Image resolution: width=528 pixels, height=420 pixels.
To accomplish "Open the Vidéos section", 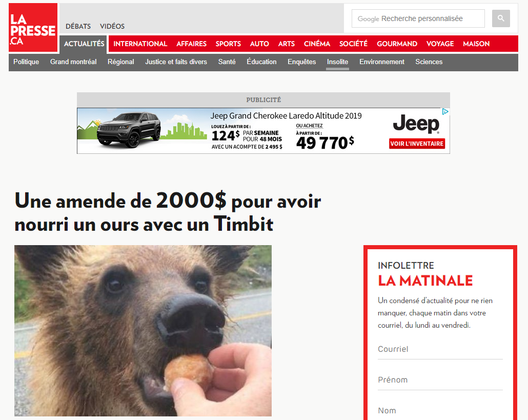I will coord(112,26).
